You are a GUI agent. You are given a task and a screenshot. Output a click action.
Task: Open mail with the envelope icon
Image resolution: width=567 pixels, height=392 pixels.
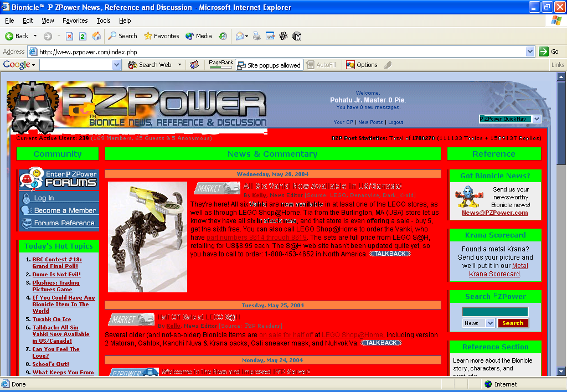point(239,35)
